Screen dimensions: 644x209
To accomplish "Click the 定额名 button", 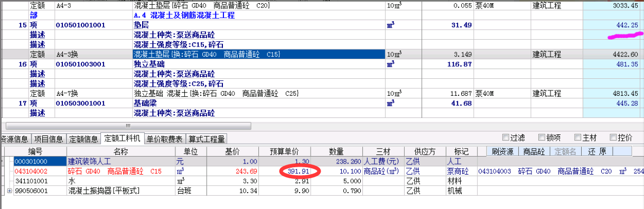I will [565, 151].
